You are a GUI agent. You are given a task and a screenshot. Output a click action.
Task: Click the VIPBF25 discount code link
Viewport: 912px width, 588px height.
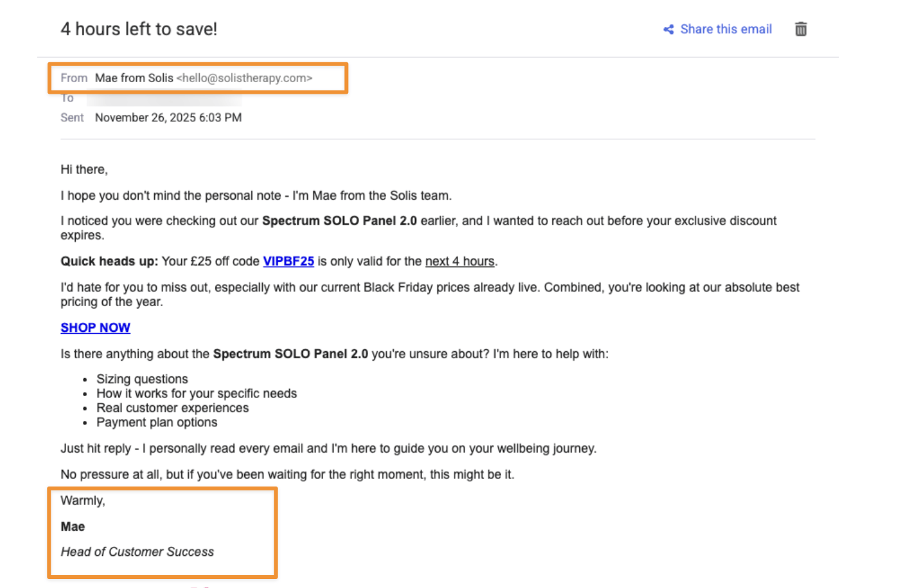coord(288,261)
